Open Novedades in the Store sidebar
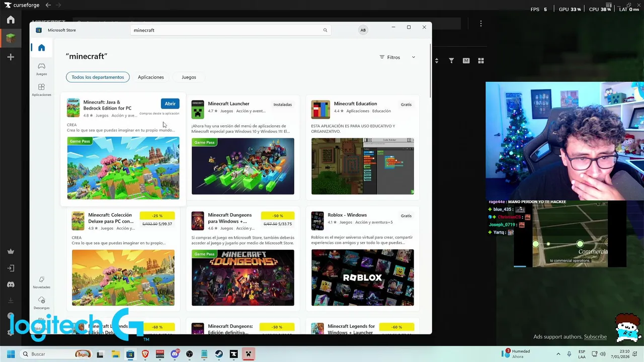Image resolution: width=644 pixels, height=362 pixels. pyautogui.click(x=41, y=282)
